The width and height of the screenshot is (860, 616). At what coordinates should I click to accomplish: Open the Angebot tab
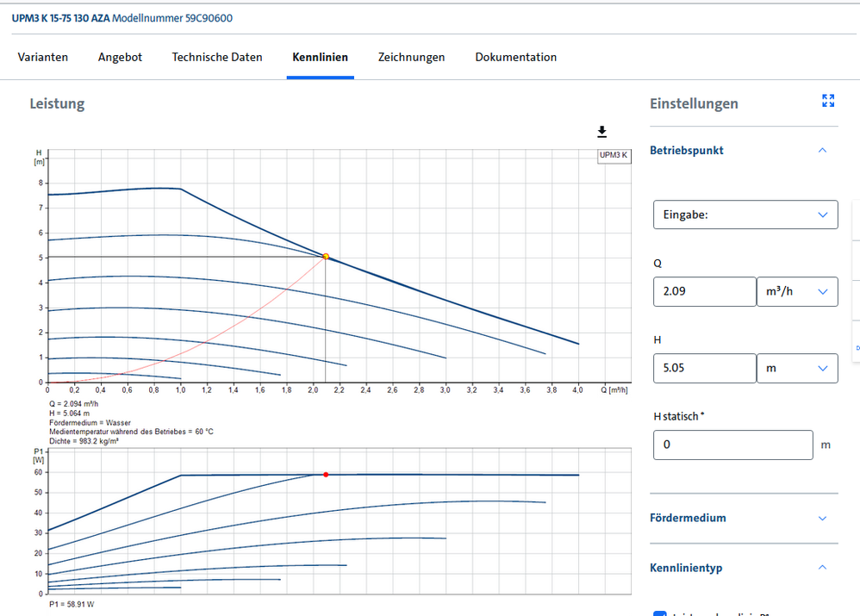pos(120,57)
